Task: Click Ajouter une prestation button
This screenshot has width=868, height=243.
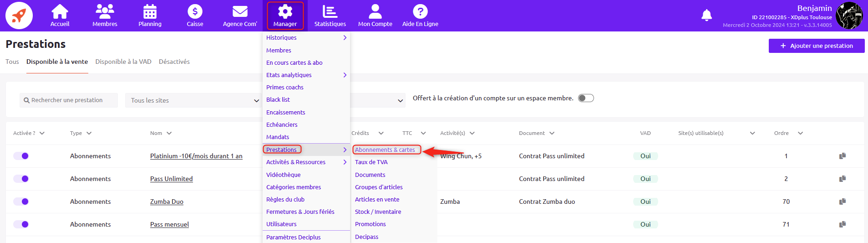Action: [816, 46]
